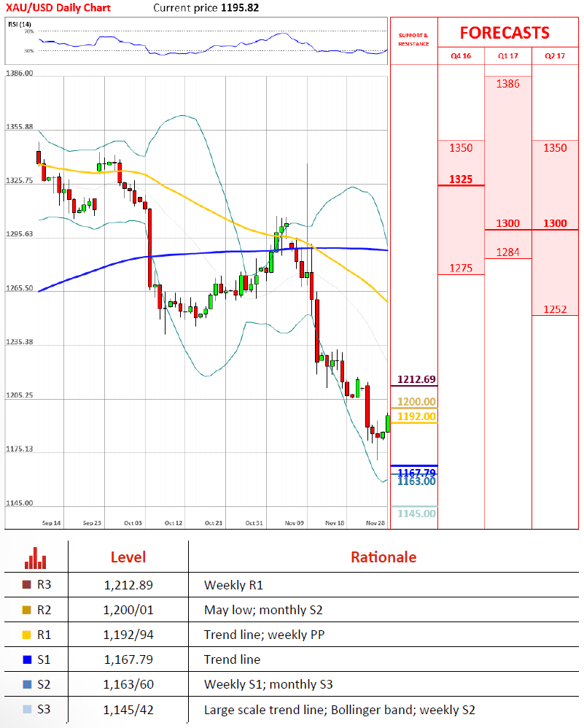Click the 1325.75 price axis label
Image resolution: width=584 pixels, height=728 pixels.
(x=19, y=181)
